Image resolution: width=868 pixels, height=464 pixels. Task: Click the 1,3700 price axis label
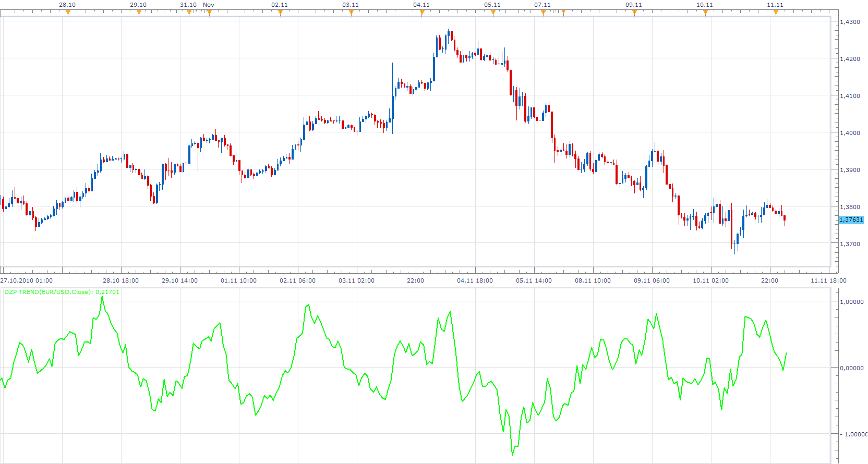pyautogui.click(x=850, y=244)
